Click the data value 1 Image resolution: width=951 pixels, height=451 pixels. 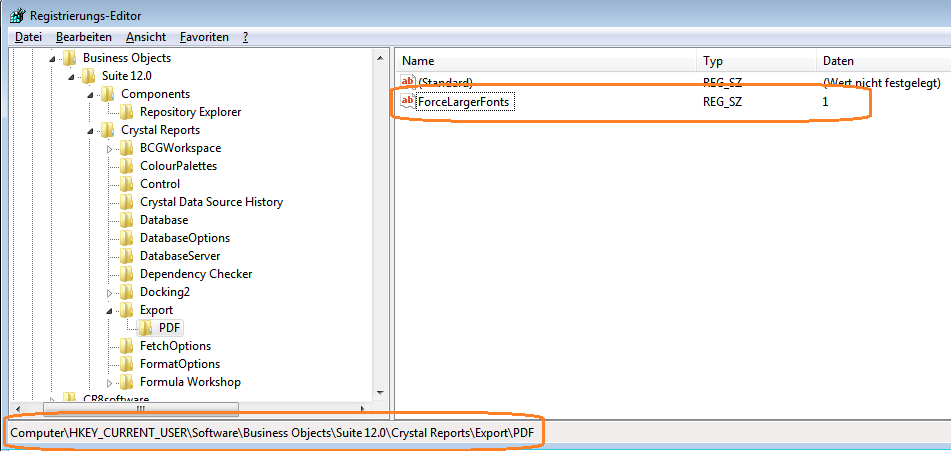tap(825, 102)
